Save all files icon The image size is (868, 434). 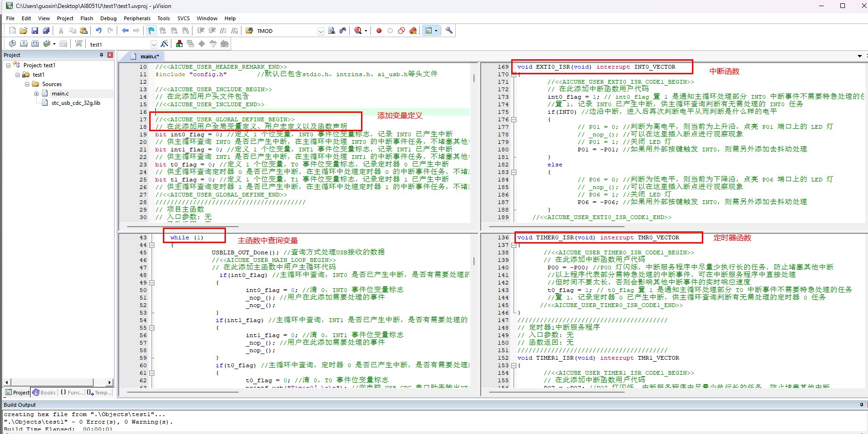[46, 31]
